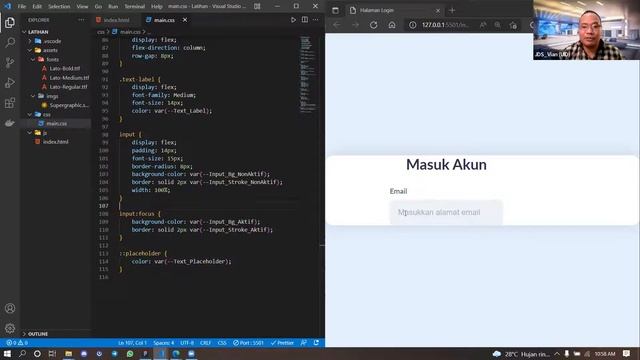The image size is (640, 360).
Task: Switch to index.html editor tab
Action: point(116,20)
